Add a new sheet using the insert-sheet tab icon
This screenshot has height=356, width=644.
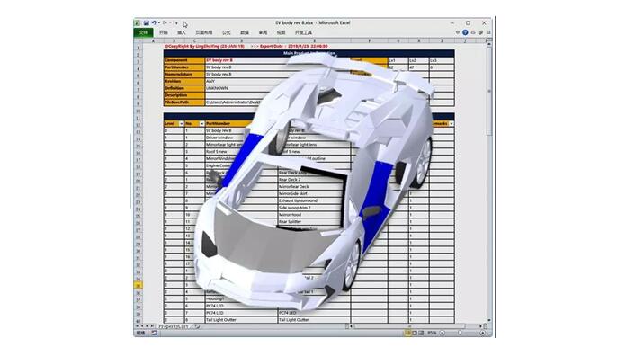point(197,326)
